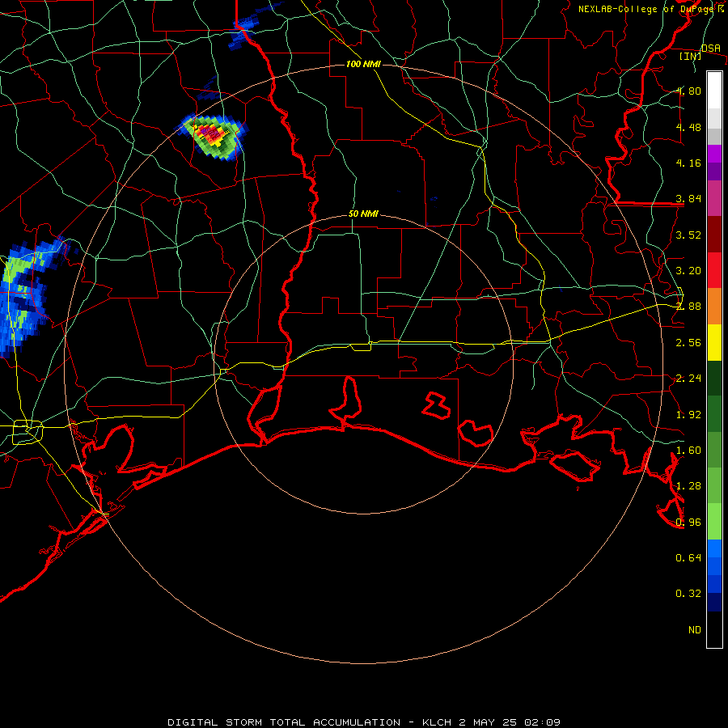Click the "ND" no-data legend label
728x728 pixels.
pos(695,629)
